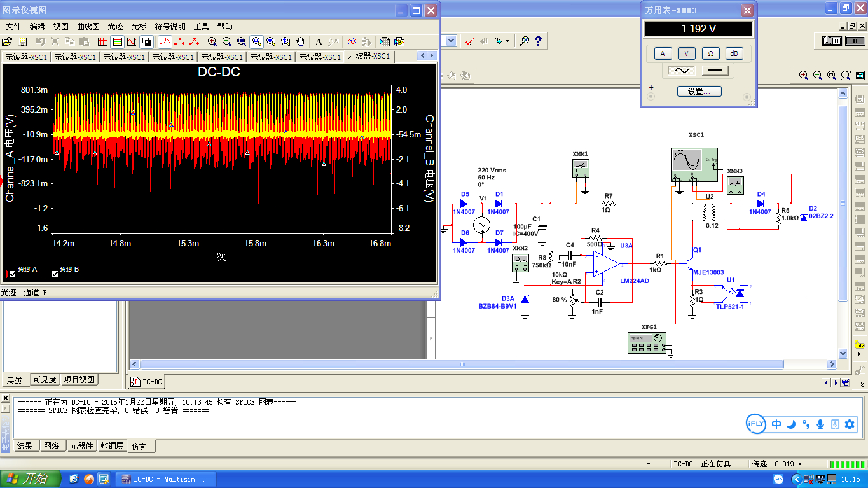Switch to the 元器件 tab

83,446
